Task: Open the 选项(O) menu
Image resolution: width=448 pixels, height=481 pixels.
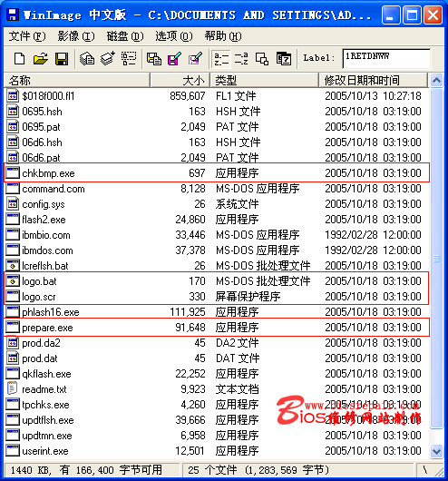Action: point(174,36)
